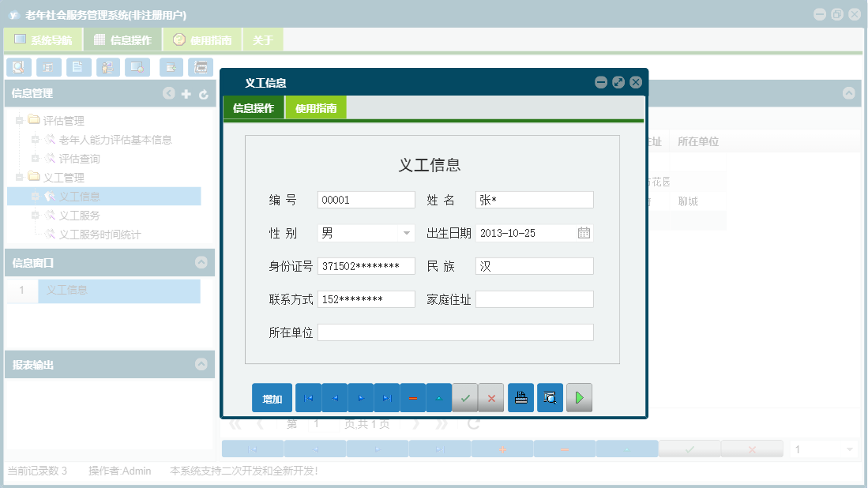Jump to the first record
This screenshot has height=488, width=868.
coord(308,397)
